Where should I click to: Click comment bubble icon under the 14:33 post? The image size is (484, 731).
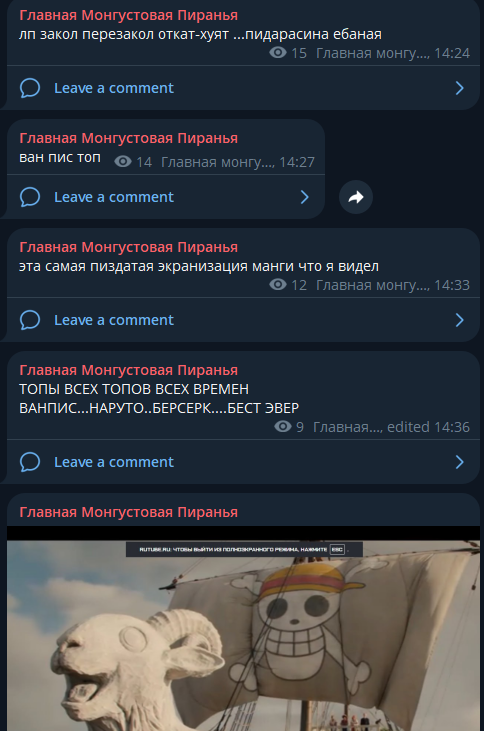click(30, 320)
